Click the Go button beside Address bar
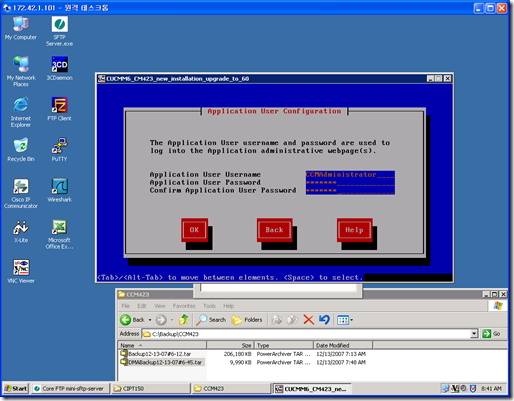 tap(492, 334)
